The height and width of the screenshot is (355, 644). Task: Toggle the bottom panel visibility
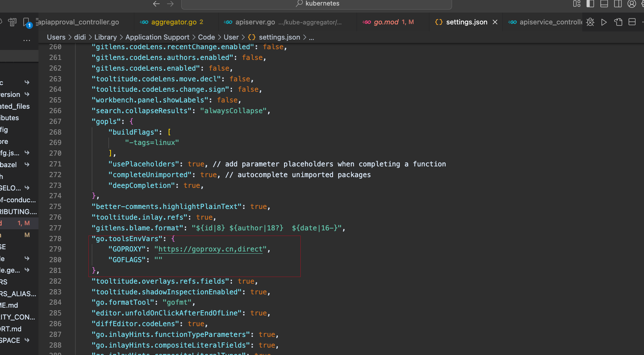[604, 4]
